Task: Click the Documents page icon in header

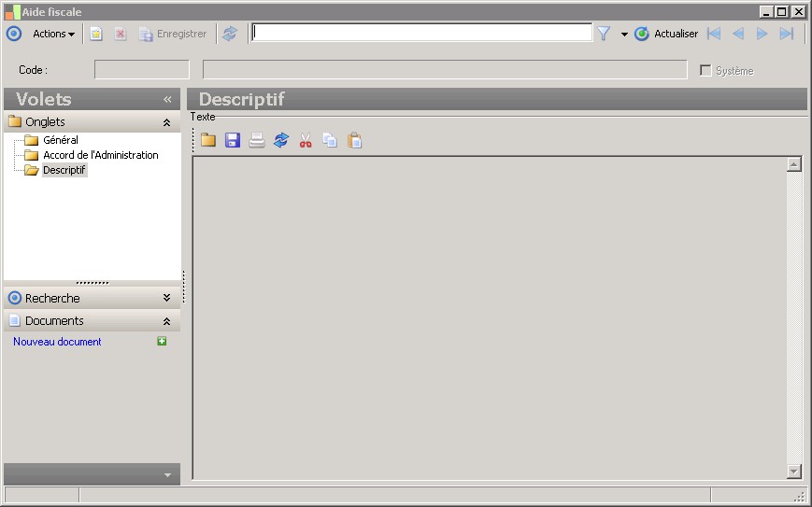Action: pyautogui.click(x=15, y=321)
